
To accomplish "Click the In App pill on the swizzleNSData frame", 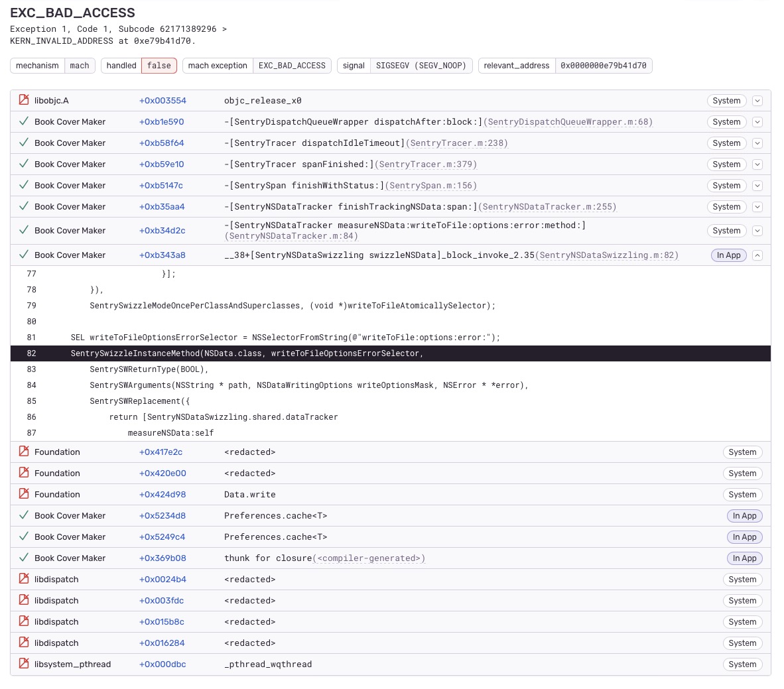I will 728,255.
